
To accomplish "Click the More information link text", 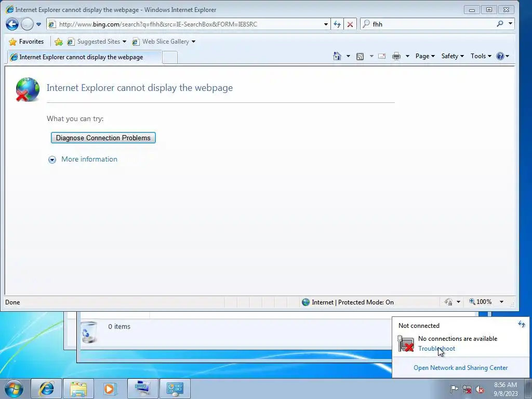I will 89,159.
